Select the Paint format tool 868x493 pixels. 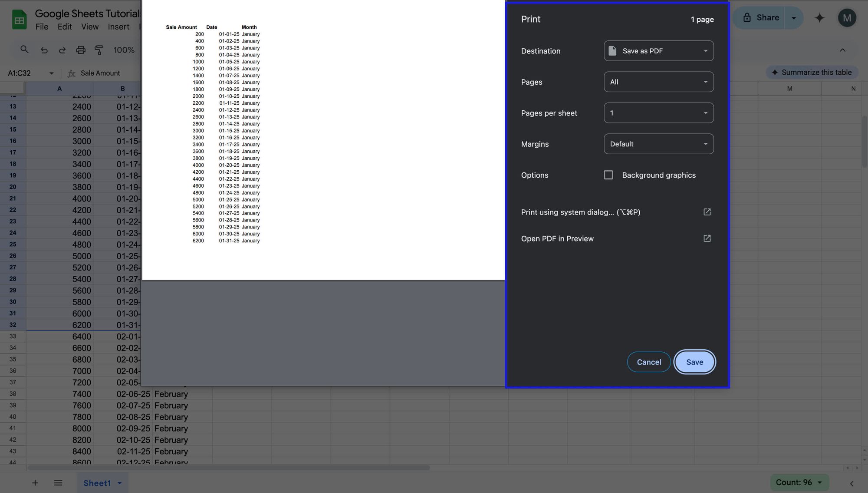coord(99,50)
